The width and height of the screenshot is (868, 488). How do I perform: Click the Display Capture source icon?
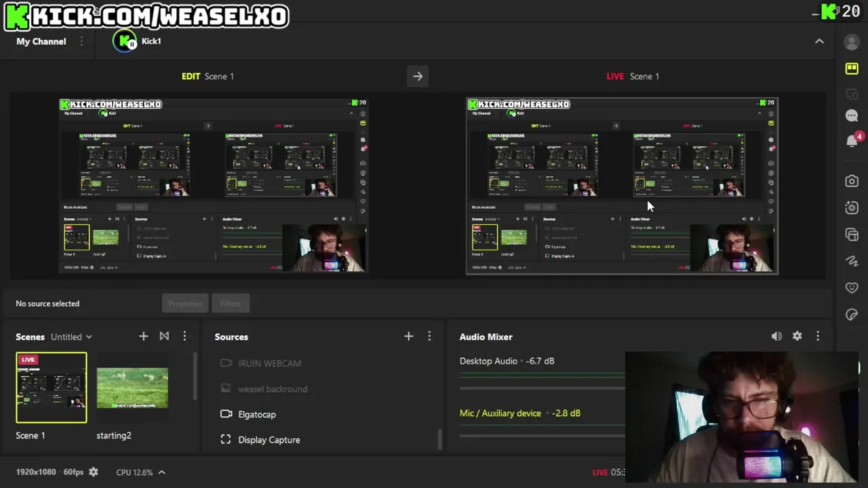(x=226, y=440)
